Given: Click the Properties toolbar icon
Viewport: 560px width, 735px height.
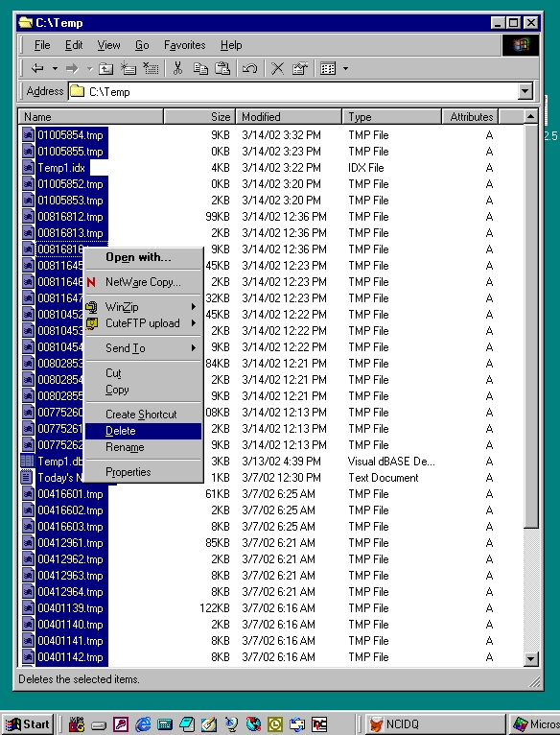Looking at the screenshot, I should pyautogui.click(x=299, y=69).
